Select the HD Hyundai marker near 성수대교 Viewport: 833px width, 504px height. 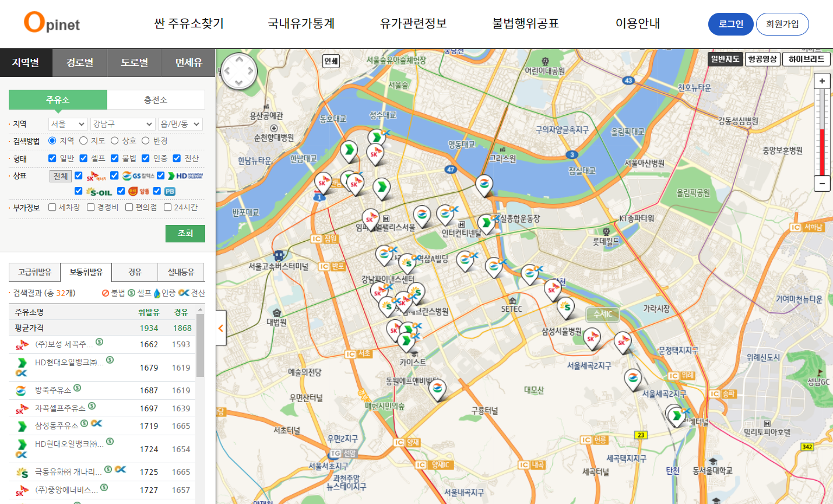point(377,138)
